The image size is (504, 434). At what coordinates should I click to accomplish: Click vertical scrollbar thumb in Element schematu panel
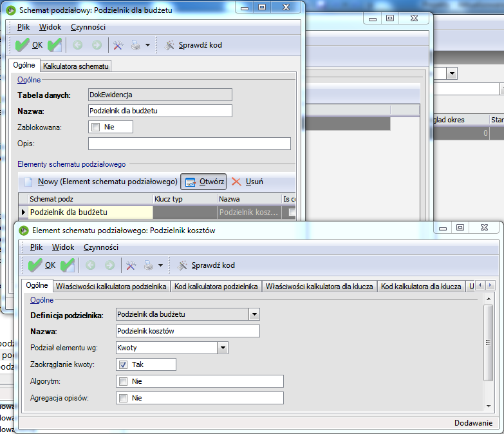pyautogui.click(x=489, y=343)
